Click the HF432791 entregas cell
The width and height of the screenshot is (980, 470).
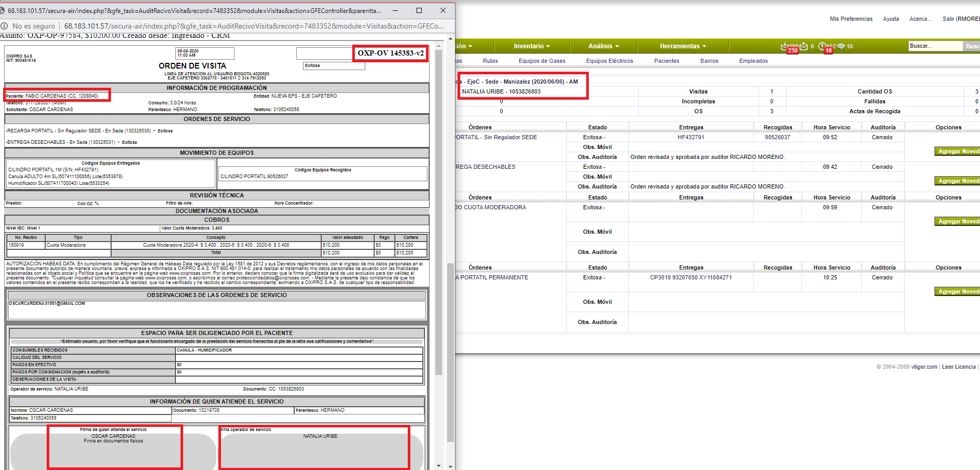point(691,137)
